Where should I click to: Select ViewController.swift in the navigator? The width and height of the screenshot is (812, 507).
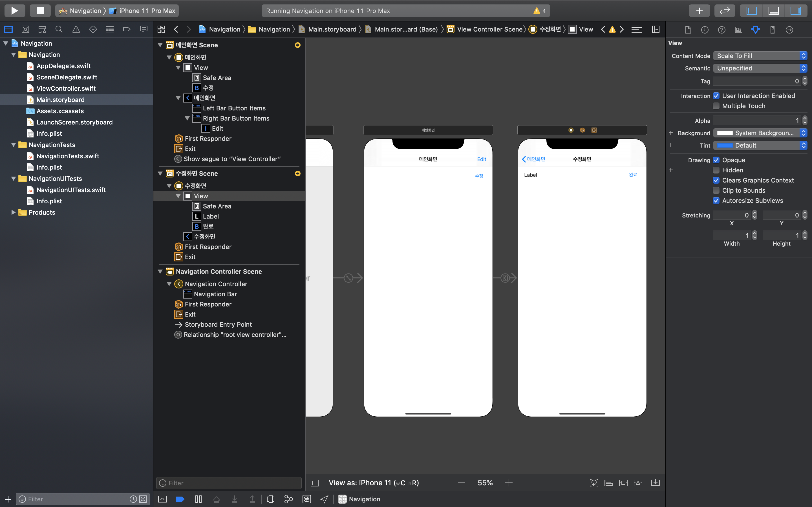pos(66,88)
